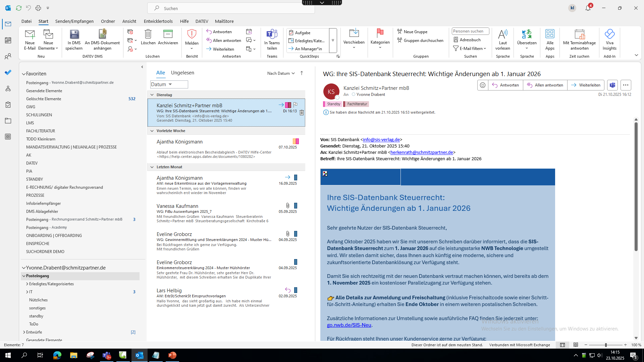
Task: Collapse the Dienstag group
Action: [x=152, y=95]
